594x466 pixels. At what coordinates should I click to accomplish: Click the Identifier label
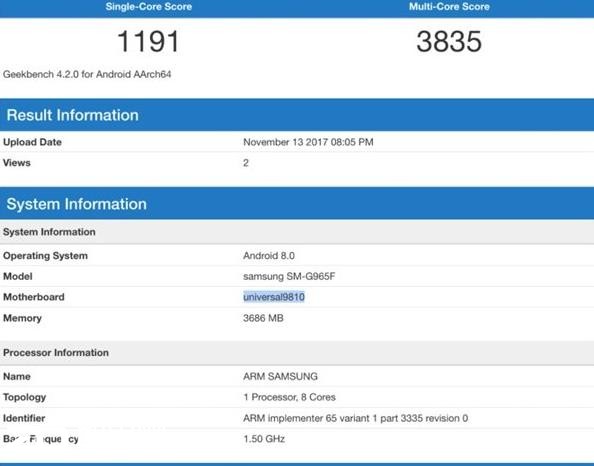(x=24, y=418)
